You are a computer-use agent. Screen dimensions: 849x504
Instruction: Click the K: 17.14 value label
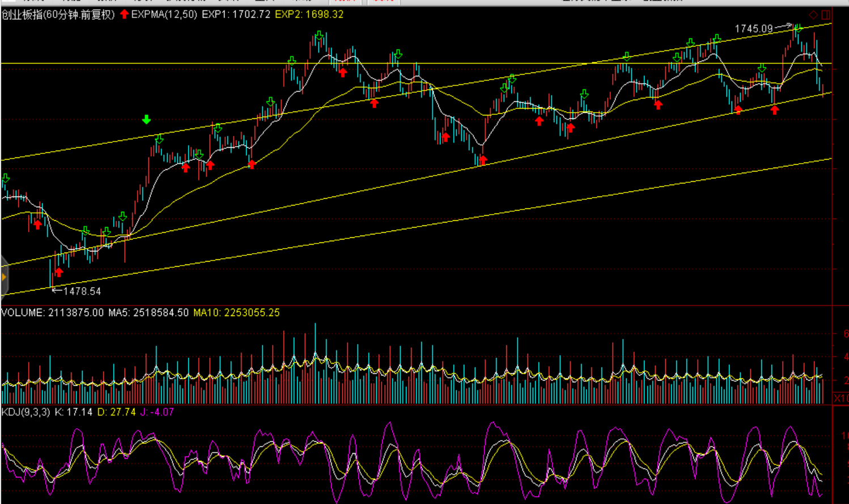73,412
